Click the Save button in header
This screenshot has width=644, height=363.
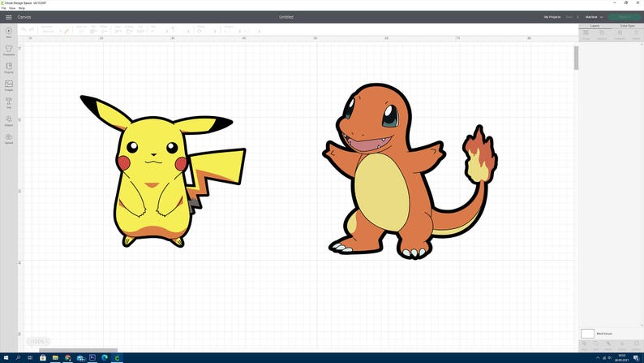click(569, 17)
